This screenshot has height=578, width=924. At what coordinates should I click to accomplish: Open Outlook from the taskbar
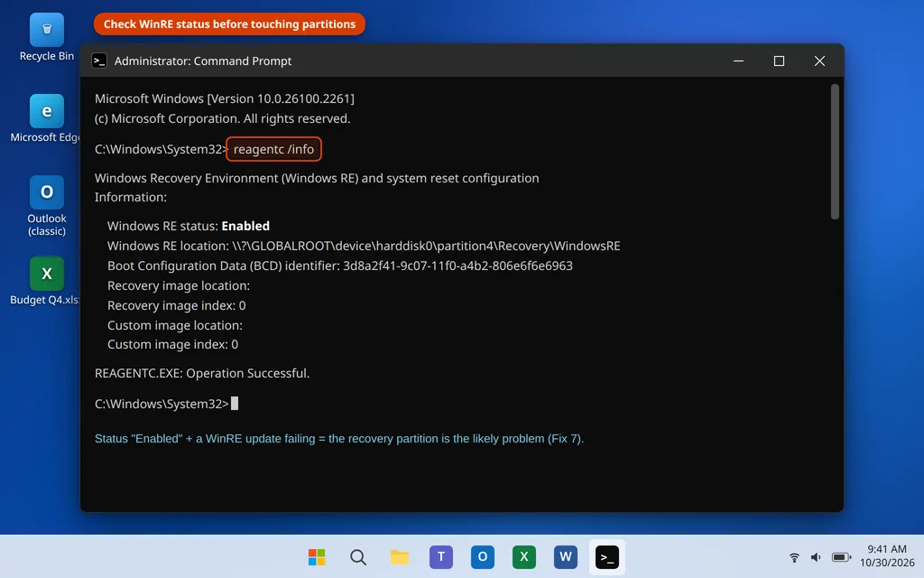482,556
